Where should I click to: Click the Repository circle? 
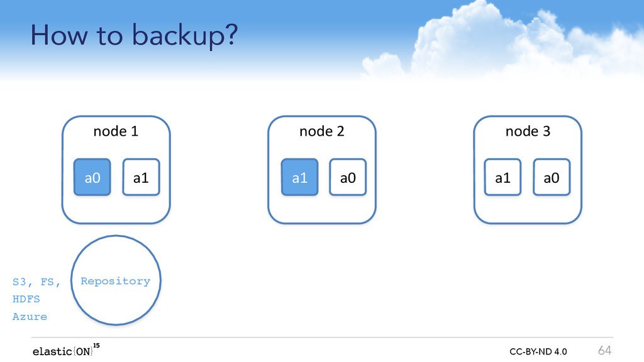tap(116, 280)
